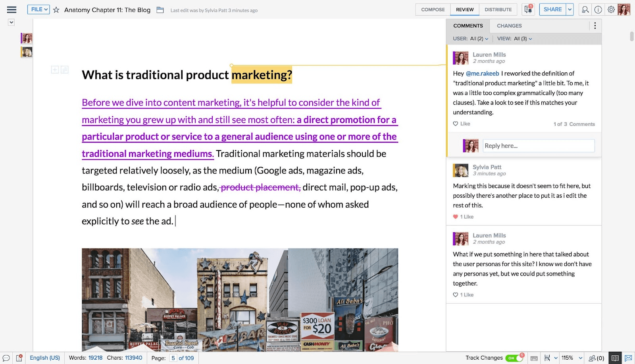Click the folder icon beside the title

pyautogui.click(x=160, y=10)
